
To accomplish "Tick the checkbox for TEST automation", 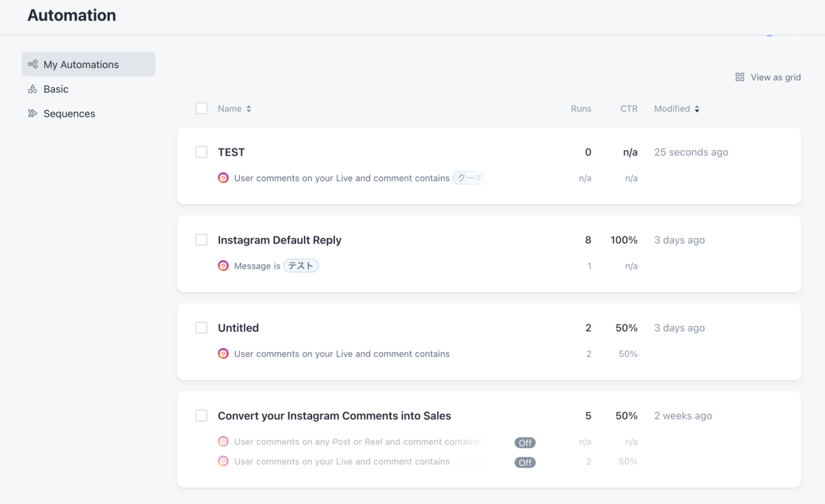I will [201, 152].
